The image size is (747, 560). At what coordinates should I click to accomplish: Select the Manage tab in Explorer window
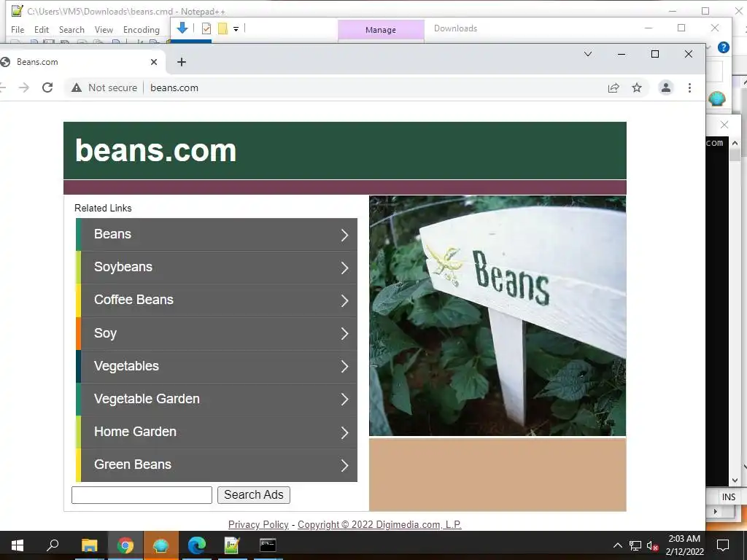coord(381,30)
